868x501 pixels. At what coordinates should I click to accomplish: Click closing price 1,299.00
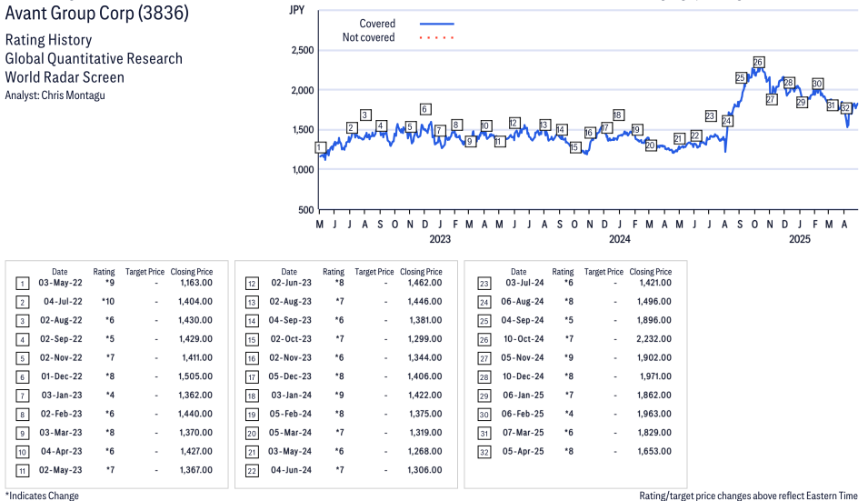click(424, 339)
